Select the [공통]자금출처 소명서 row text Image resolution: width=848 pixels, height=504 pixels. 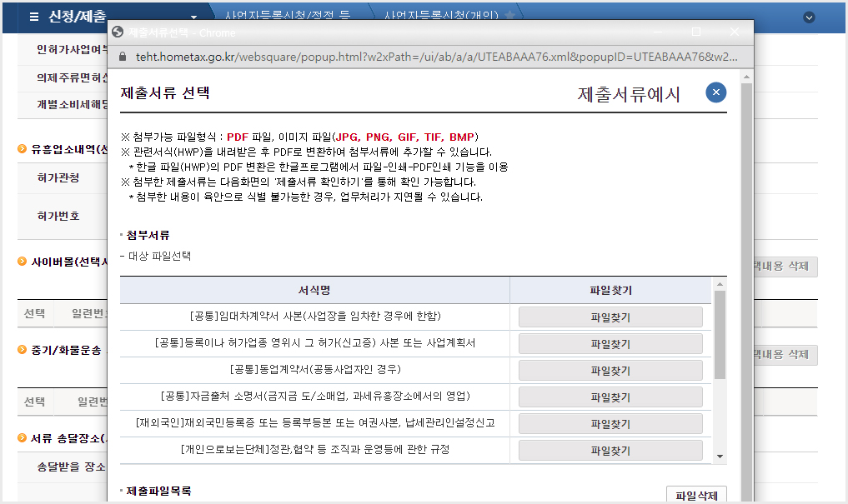[x=314, y=396]
